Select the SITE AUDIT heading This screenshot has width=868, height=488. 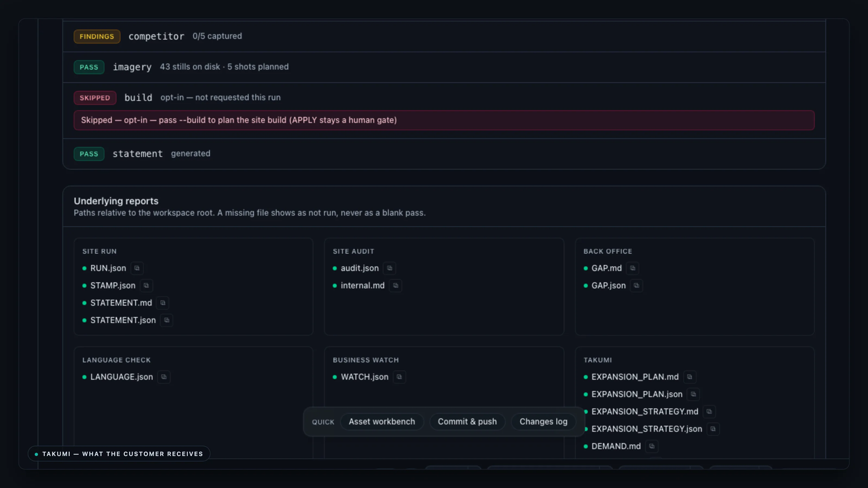coord(353,251)
